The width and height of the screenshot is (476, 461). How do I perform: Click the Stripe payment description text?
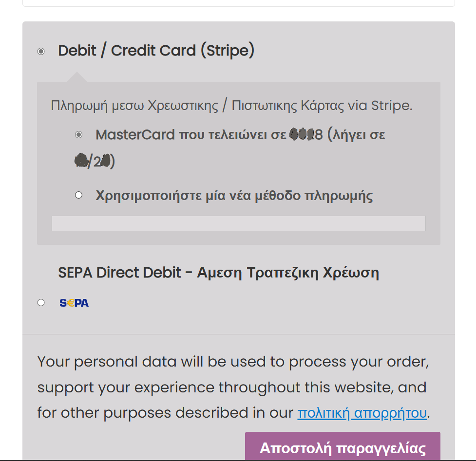[x=231, y=105]
